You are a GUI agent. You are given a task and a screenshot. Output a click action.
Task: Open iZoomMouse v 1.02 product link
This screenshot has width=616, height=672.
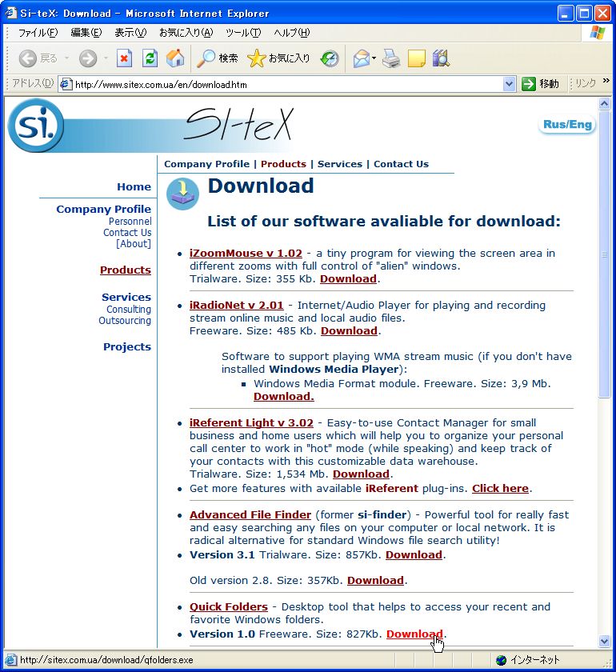point(246,254)
